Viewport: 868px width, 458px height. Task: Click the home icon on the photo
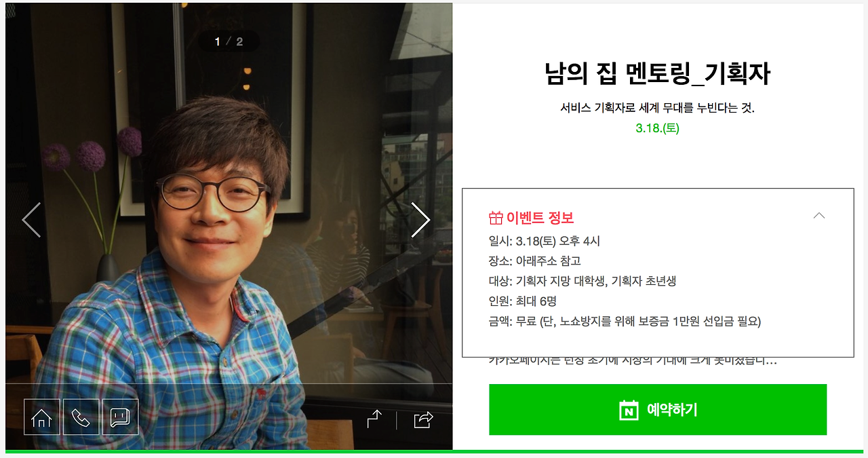pyautogui.click(x=42, y=417)
